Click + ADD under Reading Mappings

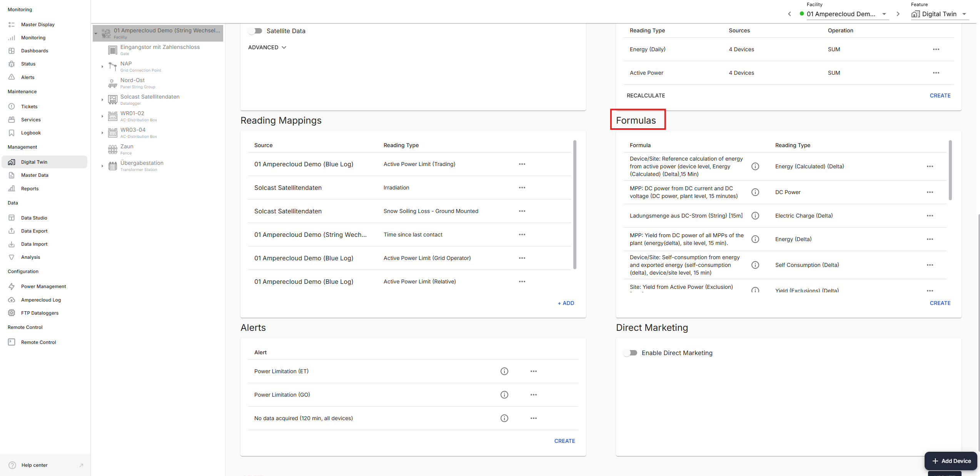coord(566,303)
